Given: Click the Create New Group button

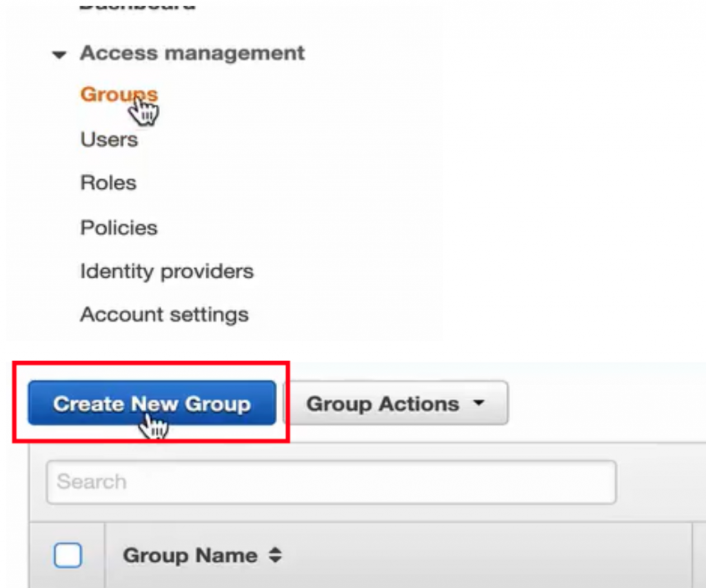Looking at the screenshot, I should pos(152,403).
